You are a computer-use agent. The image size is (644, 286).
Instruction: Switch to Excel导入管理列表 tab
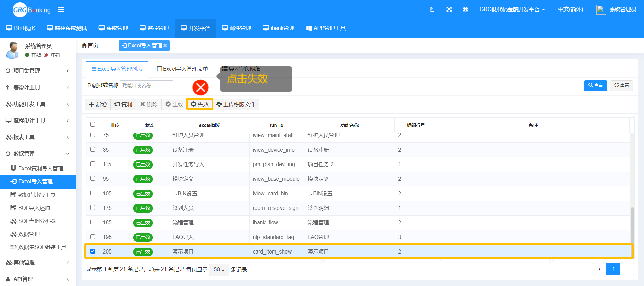coord(117,69)
